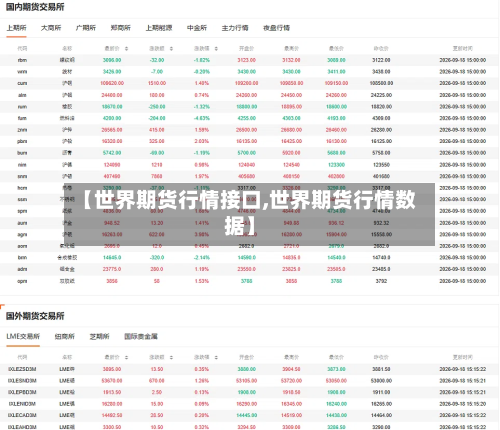Click the 14492.50 LME price cell
This screenshot has height=430, width=500.
(x=112, y=415)
